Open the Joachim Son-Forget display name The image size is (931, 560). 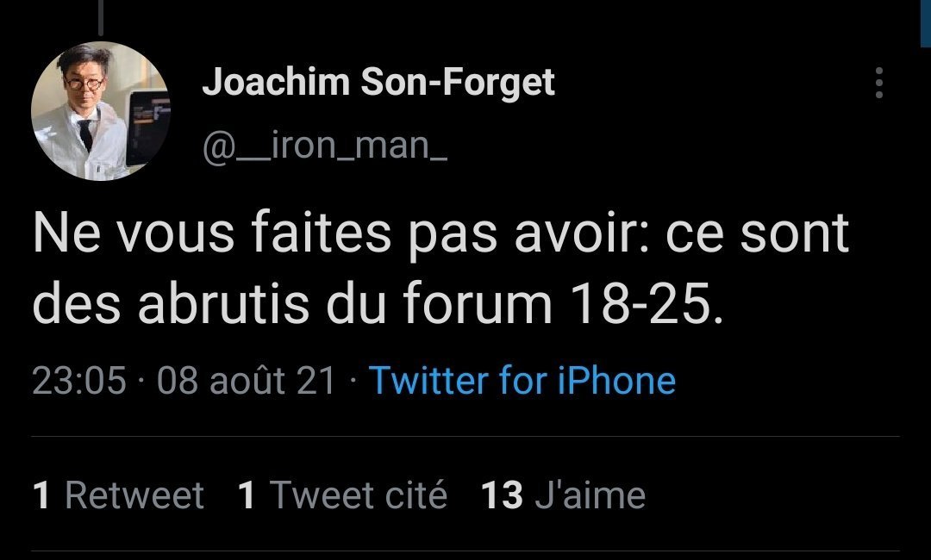pos(378,83)
